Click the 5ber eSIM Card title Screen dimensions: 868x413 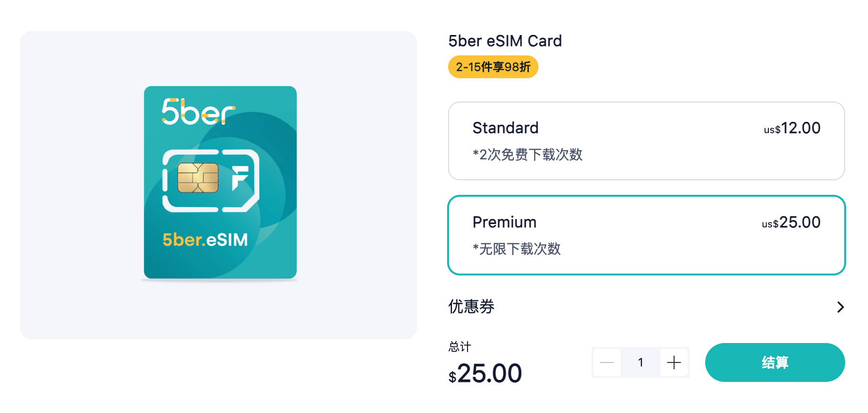tap(505, 41)
